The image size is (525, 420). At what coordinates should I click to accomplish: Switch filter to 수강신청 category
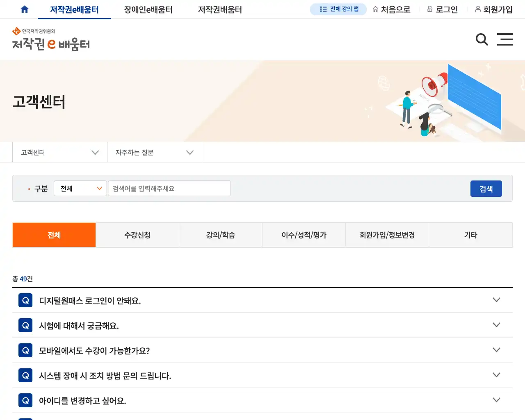137,235
